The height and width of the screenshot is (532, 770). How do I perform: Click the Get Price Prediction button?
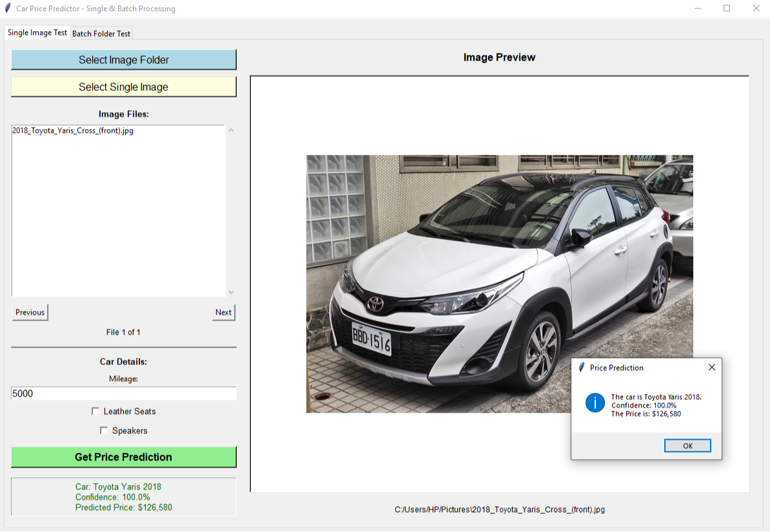click(x=123, y=457)
